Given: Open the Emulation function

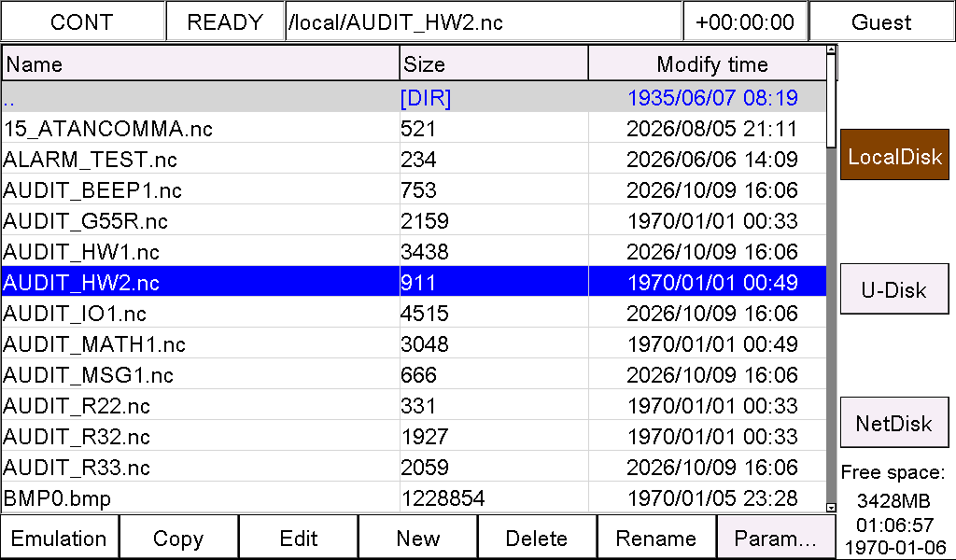Looking at the screenshot, I should pos(59,538).
